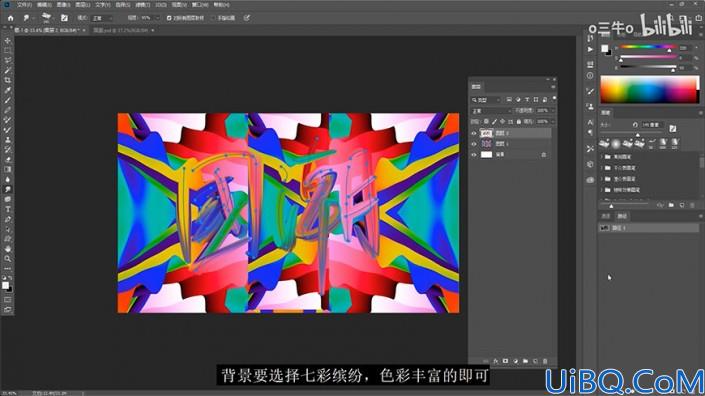
Task: Open layer opacity 100% dropdown arrow
Action: (553, 111)
